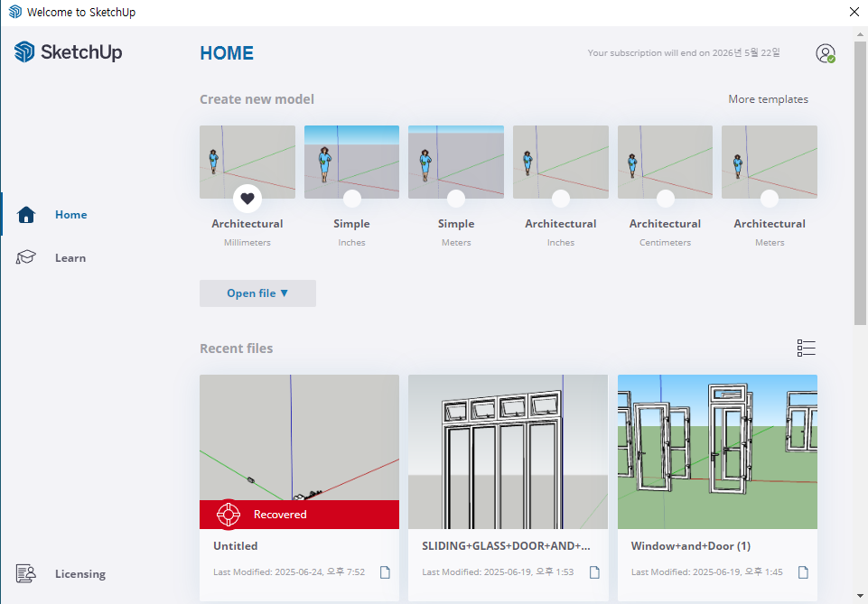This screenshot has width=868, height=604.
Task: Click 'SLIDING+GLASS+DOOR+AND+...' file name
Action: point(506,546)
